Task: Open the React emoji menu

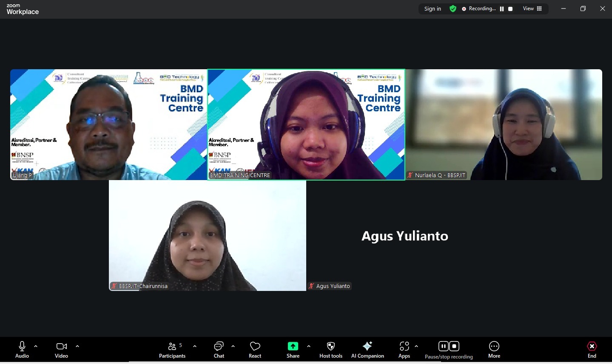Action: click(255, 350)
